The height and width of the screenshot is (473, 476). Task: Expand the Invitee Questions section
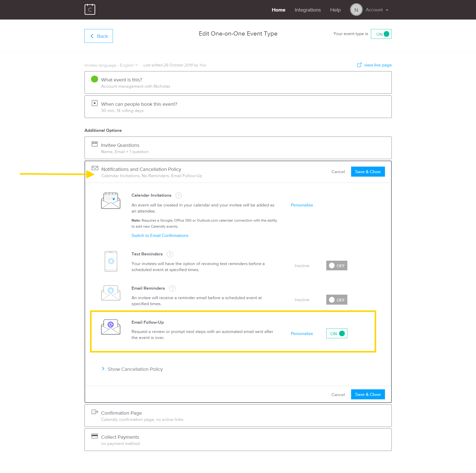point(238,148)
